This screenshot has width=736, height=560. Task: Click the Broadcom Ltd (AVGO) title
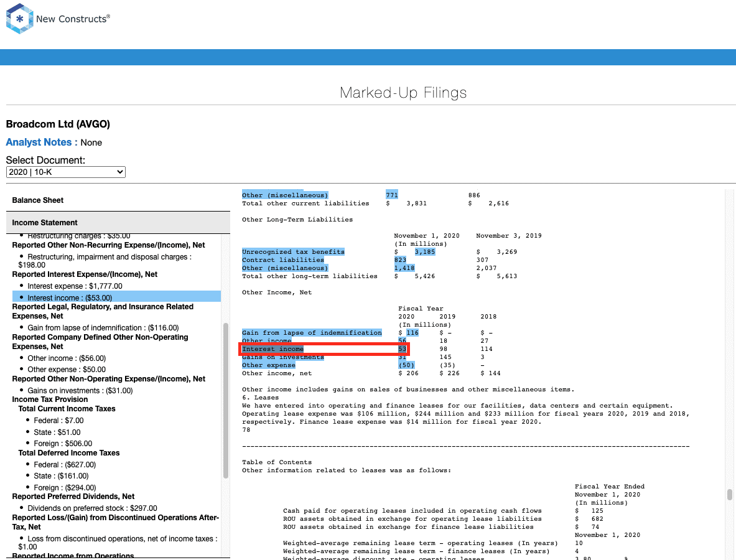coord(58,124)
